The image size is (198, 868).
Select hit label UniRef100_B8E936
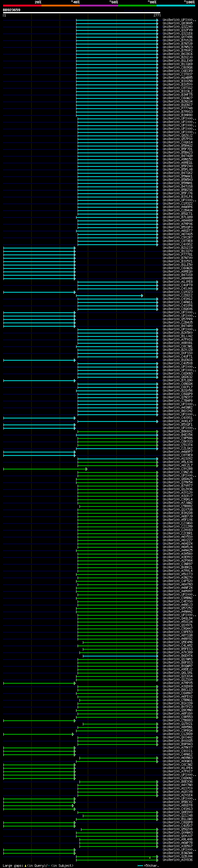[x=178, y=781]
